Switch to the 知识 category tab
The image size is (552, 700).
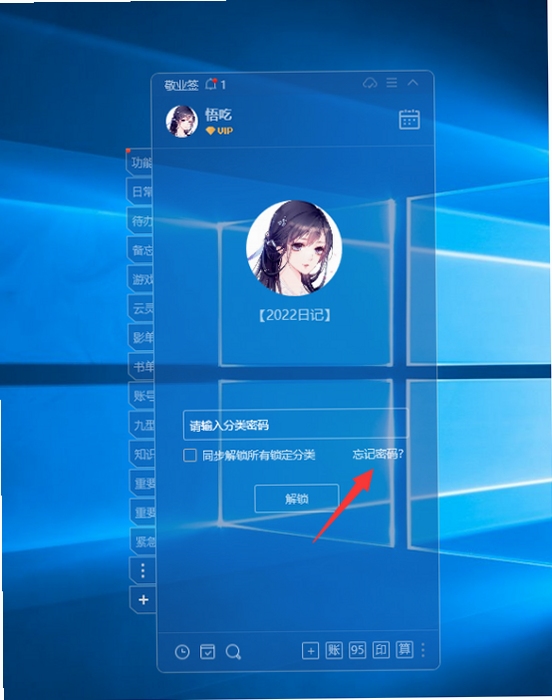143,454
